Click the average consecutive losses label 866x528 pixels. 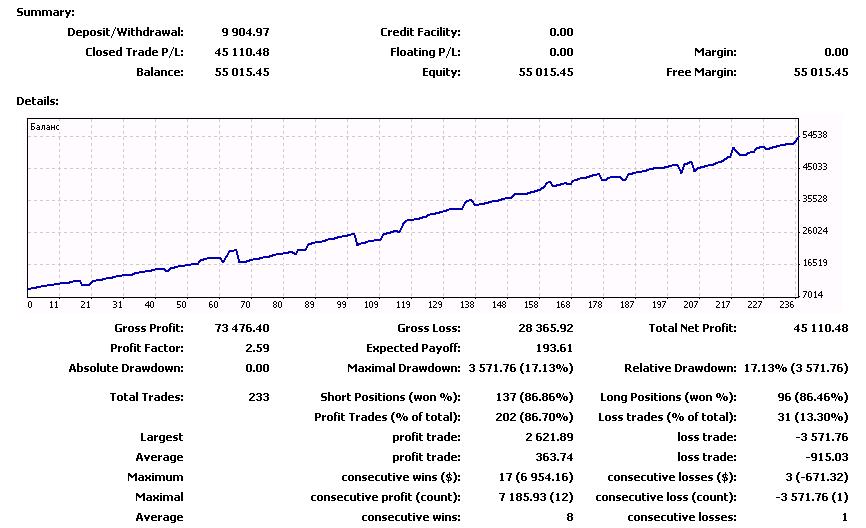682,517
